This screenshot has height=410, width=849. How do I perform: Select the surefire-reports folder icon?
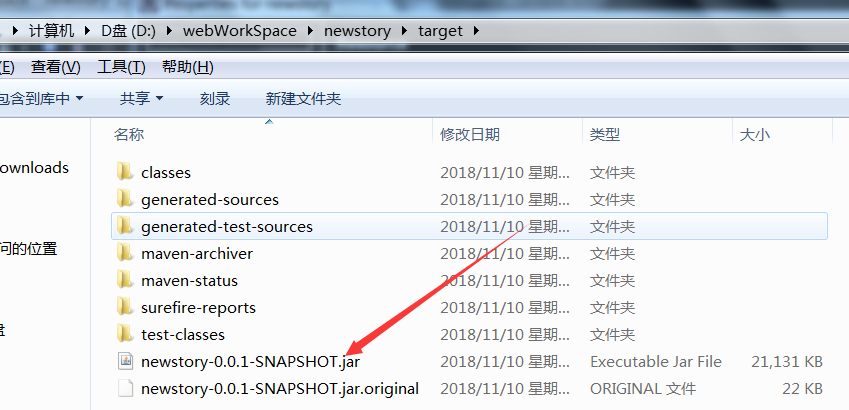[x=125, y=308]
